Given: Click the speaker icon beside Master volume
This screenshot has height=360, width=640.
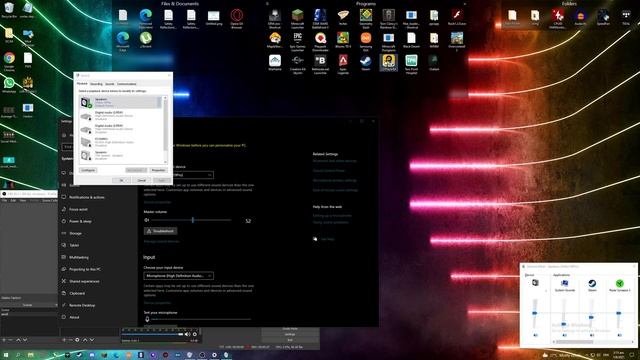Looking at the screenshot, I should click(147, 220).
